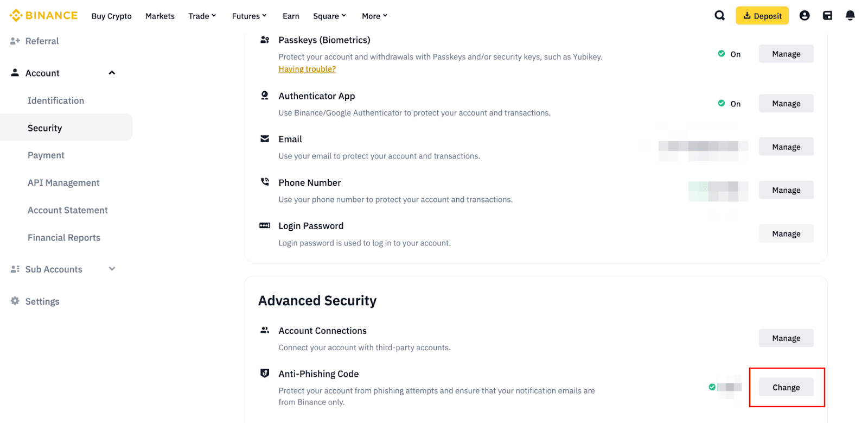The width and height of the screenshot is (868, 423).
Task: Expand the More menu
Action: (x=374, y=16)
